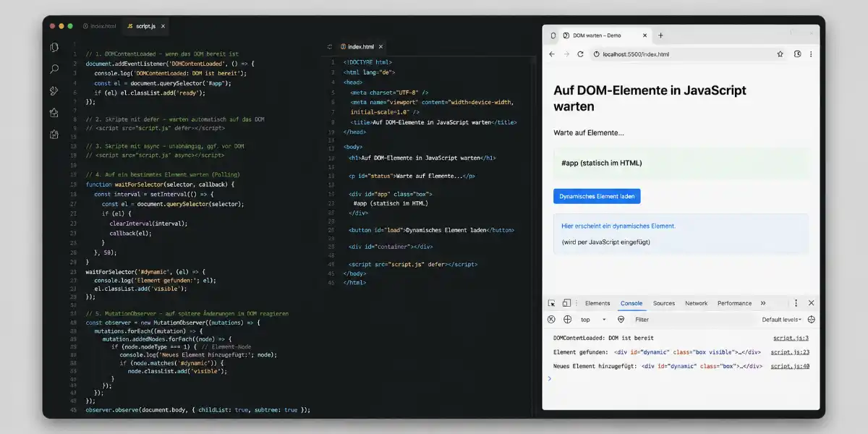Switch to the index.html tab in the left editor

point(99,26)
